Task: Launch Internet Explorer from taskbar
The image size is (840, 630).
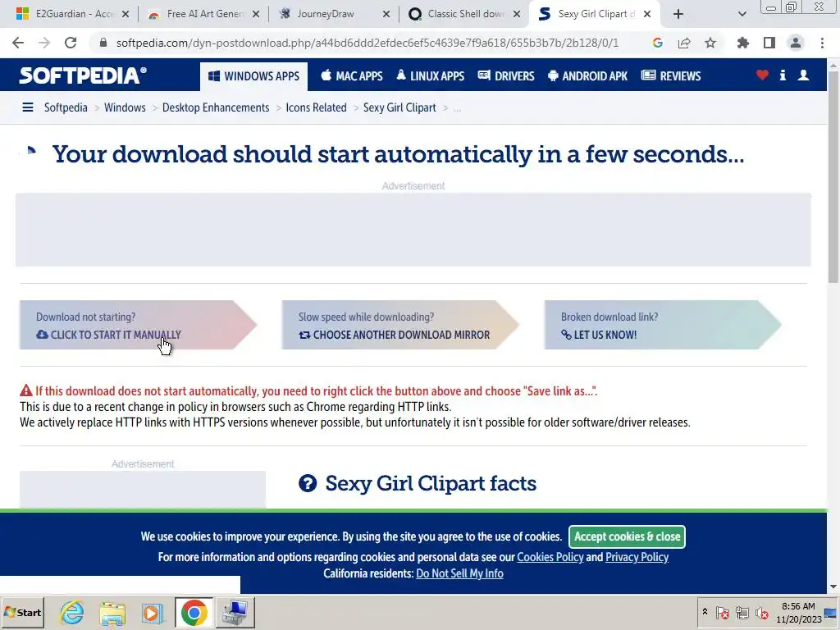Action: (72, 612)
